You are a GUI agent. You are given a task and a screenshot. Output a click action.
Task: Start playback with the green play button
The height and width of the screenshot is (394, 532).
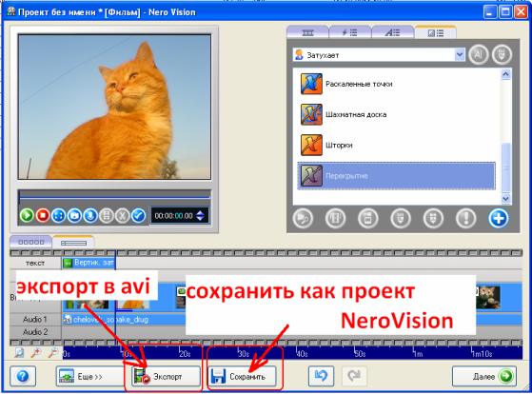pyautogui.click(x=27, y=215)
